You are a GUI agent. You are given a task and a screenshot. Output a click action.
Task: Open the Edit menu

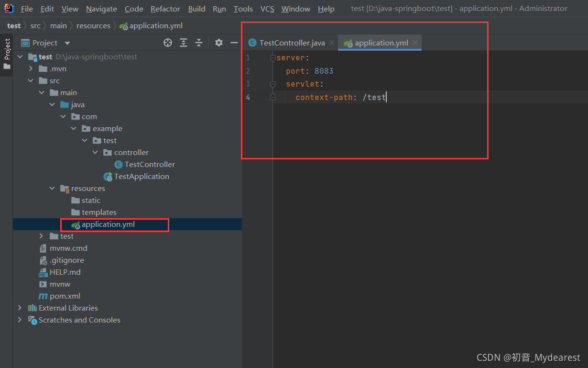tap(47, 9)
